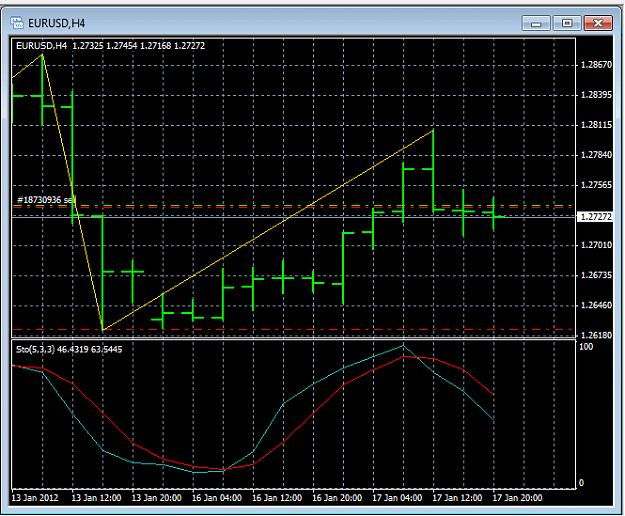Image resolution: width=625 pixels, height=516 pixels.
Task: Click the stochastic scale value 0
Action: tap(581, 483)
